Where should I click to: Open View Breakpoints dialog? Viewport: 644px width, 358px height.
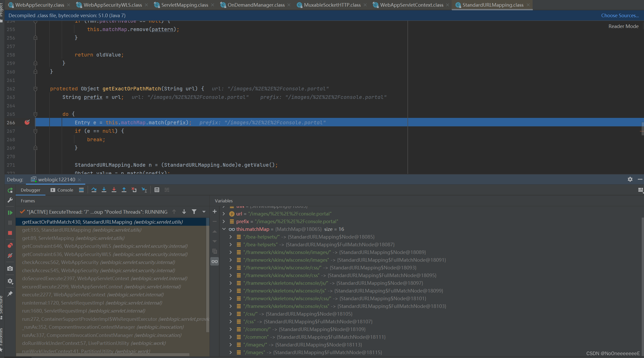coord(10,246)
